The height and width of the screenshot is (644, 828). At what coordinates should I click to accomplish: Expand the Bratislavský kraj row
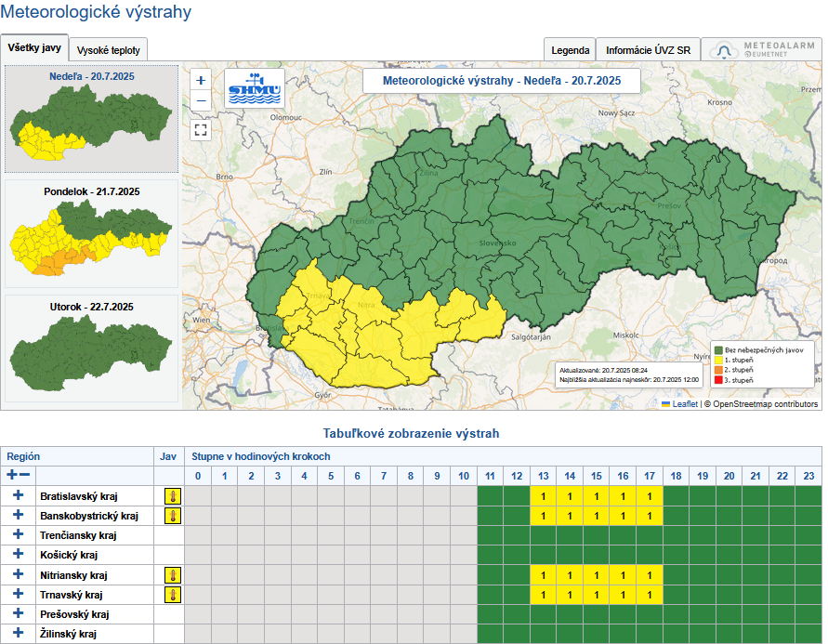click(x=18, y=495)
